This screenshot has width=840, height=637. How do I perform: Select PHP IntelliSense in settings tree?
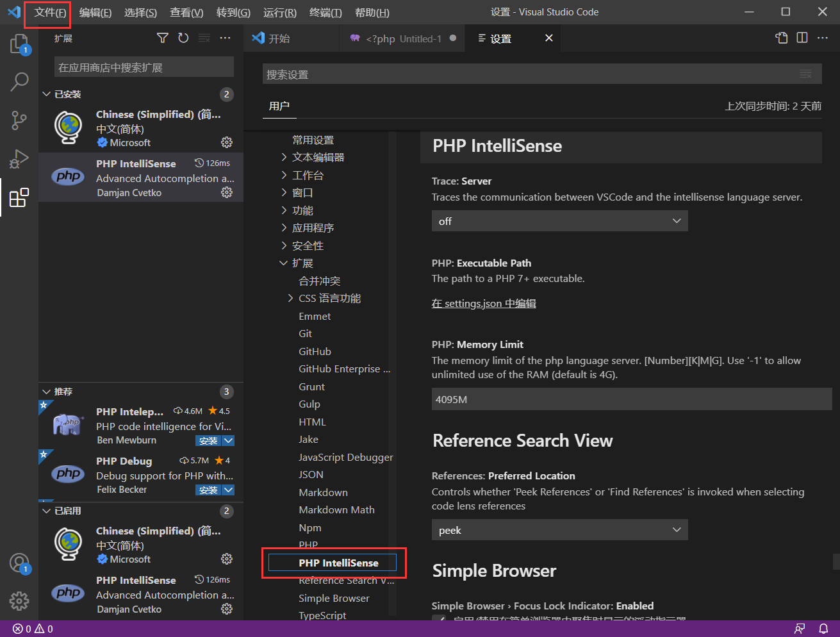333,563
